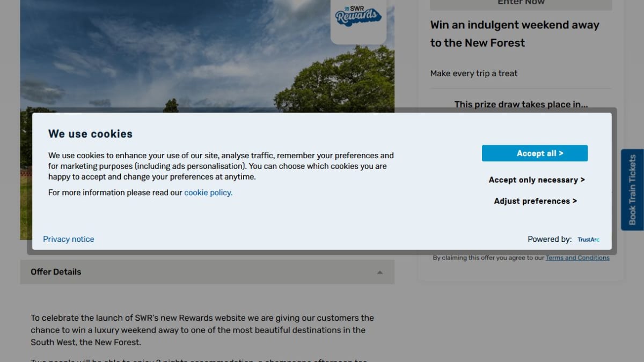This screenshot has height=362, width=644.
Task: Click the 'Make every trip a treat' text
Action: point(474,73)
